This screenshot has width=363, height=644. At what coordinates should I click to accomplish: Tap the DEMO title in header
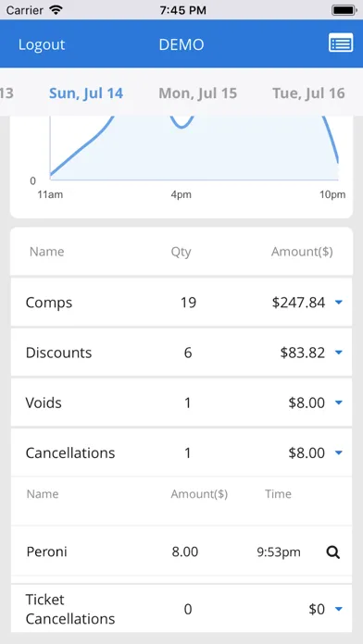[x=181, y=44]
